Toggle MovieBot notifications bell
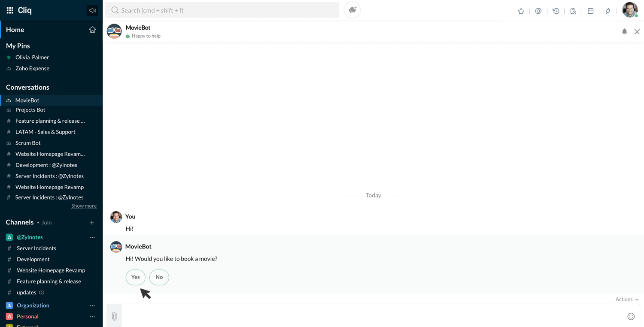The image size is (644, 327). (x=625, y=31)
